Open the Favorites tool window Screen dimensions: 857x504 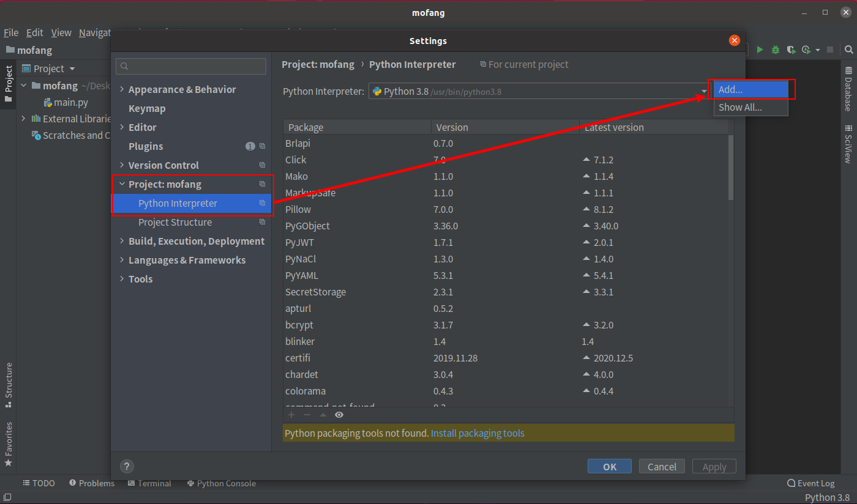pyautogui.click(x=9, y=444)
